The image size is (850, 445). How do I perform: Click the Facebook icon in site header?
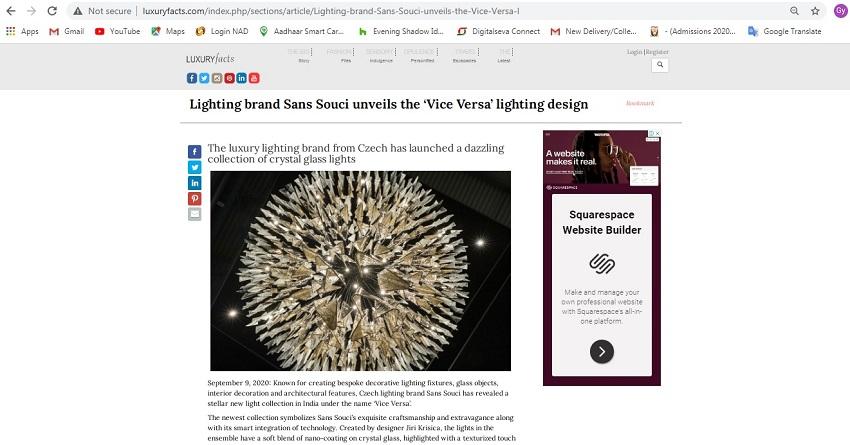tap(192, 78)
